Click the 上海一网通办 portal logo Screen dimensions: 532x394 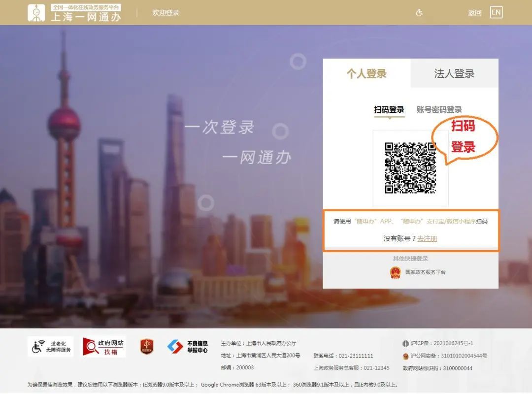point(74,12)
